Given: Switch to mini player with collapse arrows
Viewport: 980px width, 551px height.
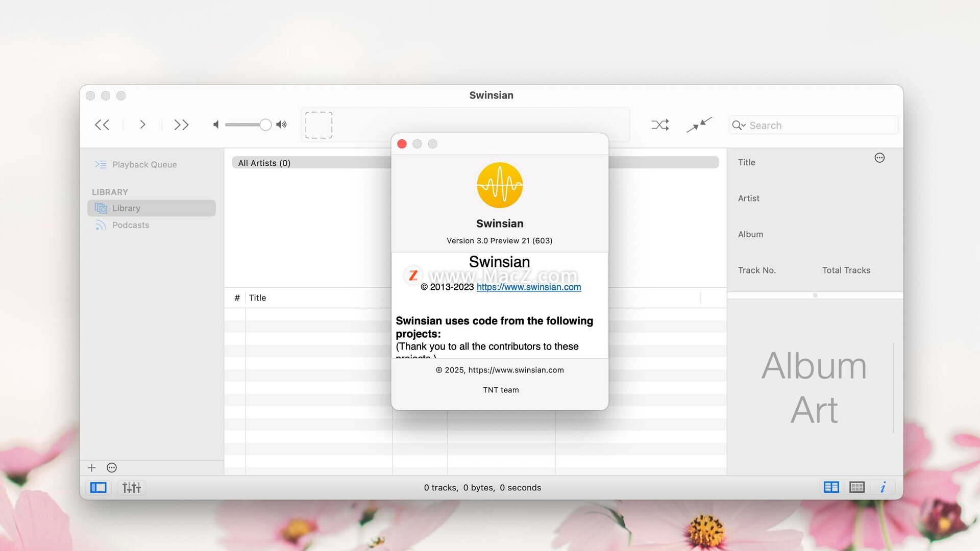Looking at the screenshot, I should [x=699, y=125].
